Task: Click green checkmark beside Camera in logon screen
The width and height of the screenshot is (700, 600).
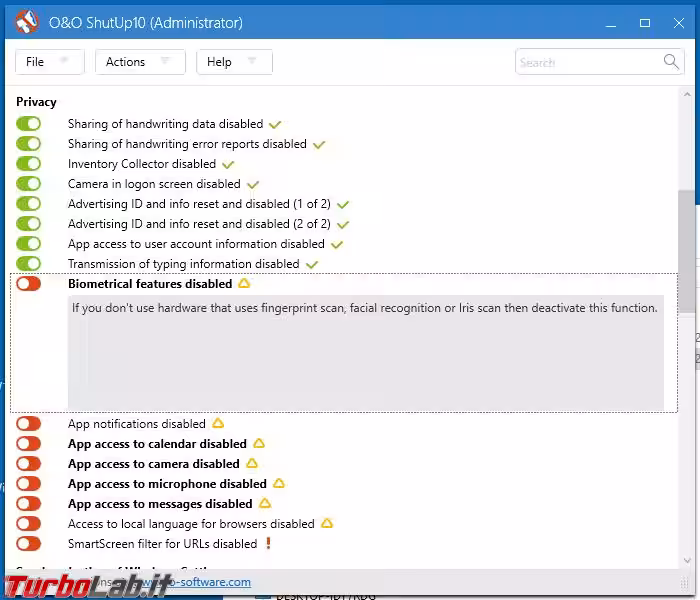Action: pyautogui.click(x=253, y=184)
